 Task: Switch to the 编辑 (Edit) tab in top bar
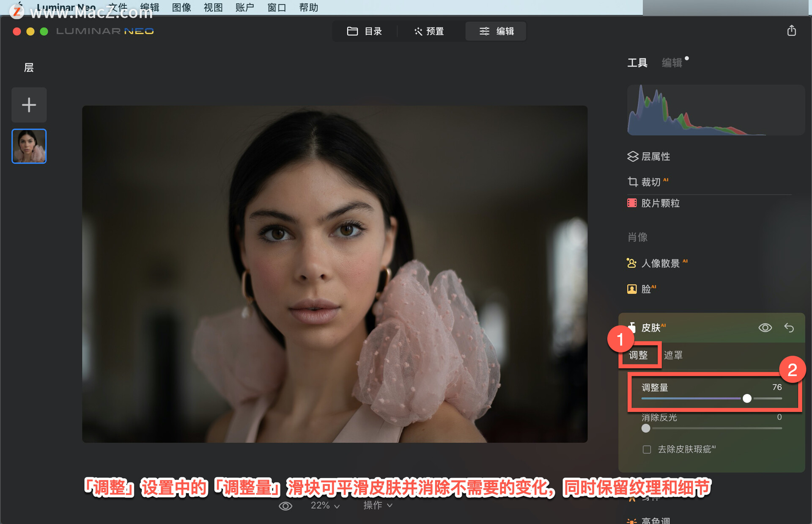click(x=496, y=31)
